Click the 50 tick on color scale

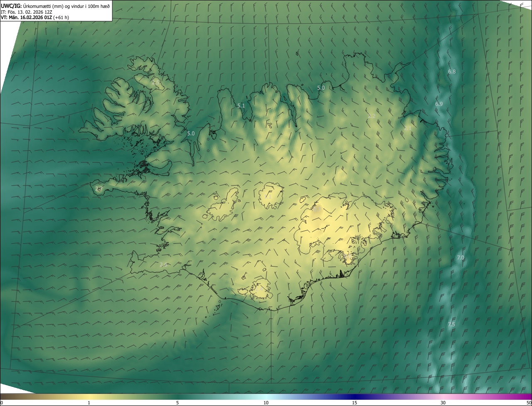coord(528,403)
